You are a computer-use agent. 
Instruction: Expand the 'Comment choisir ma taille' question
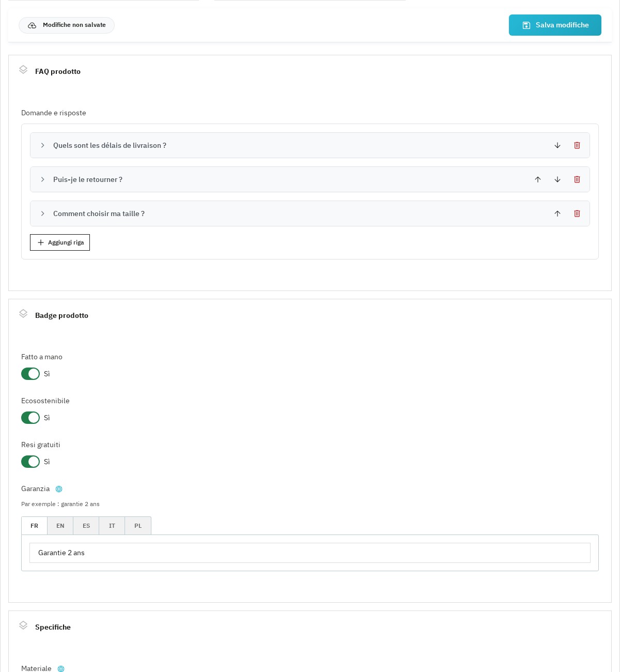(x=43, y=213)
